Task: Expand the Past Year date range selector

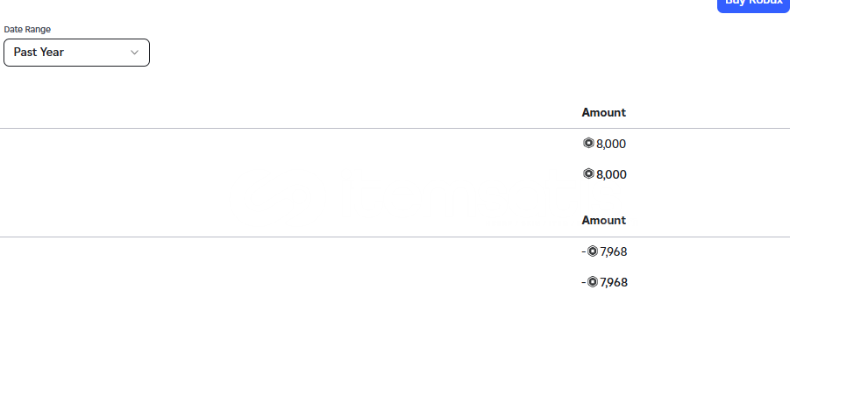Action: tap(76, 53)
